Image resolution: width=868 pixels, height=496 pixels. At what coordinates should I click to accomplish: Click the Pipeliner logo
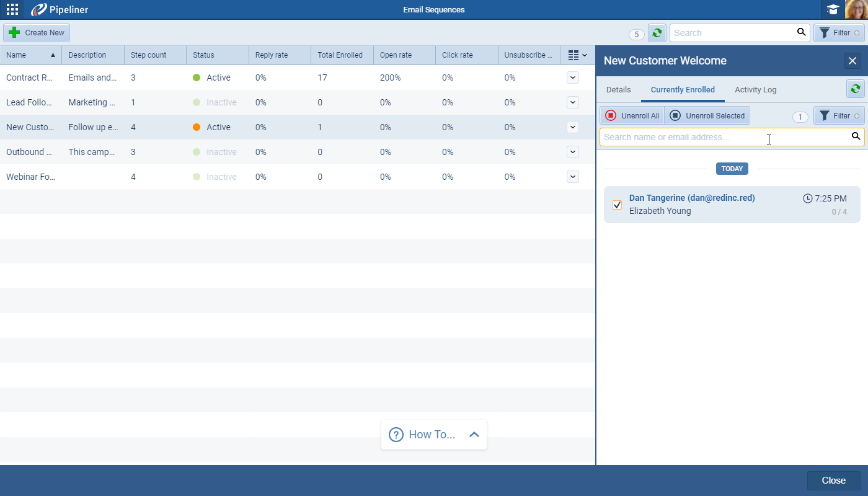(x=38, y=9)
